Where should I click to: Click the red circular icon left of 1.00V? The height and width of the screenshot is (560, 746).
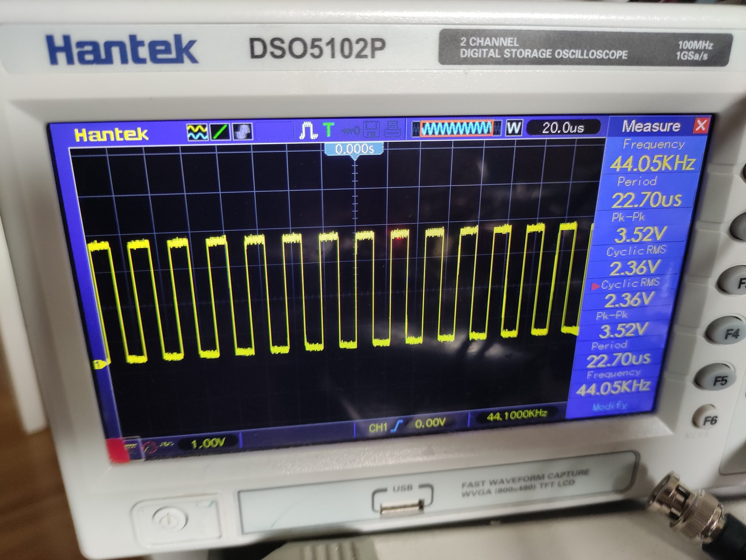tap(150, 447)
